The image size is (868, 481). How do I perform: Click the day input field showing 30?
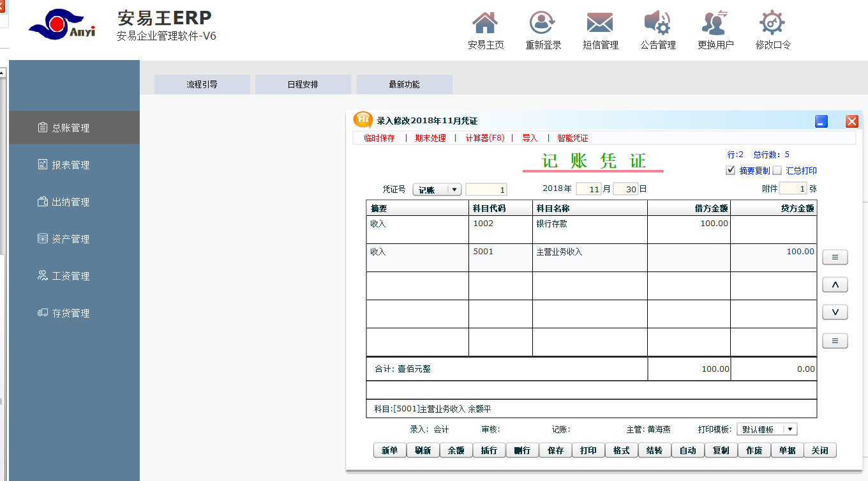[x=625, y=189]
